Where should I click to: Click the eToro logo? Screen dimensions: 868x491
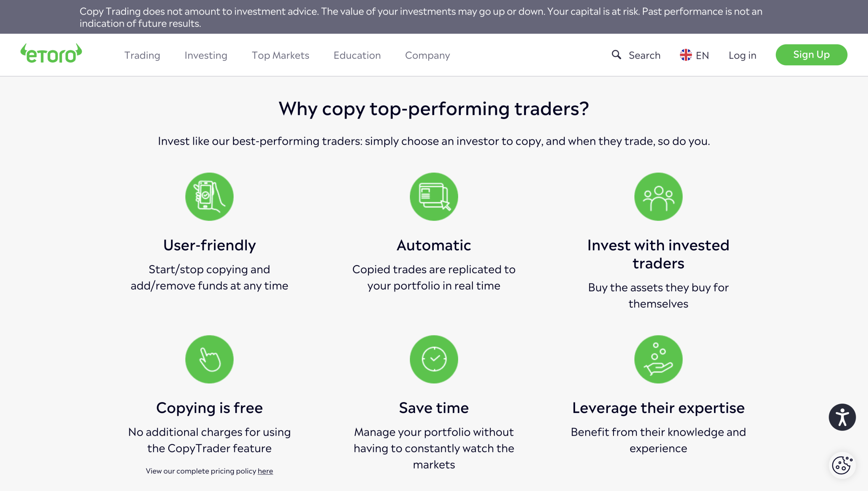[51, 54]
